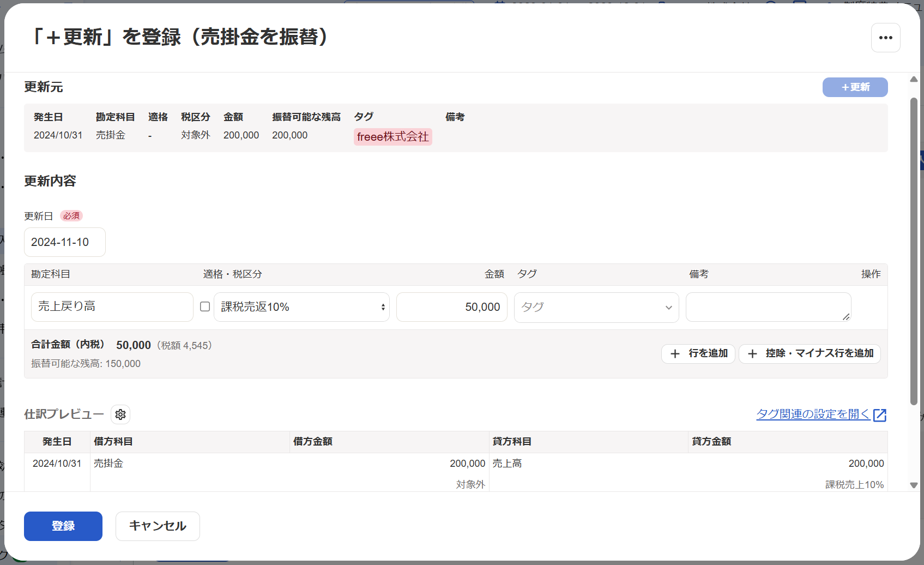
Task: Open the タグ関連の設定を開く link
Action: pyautogui.click(x=813, y=414)
